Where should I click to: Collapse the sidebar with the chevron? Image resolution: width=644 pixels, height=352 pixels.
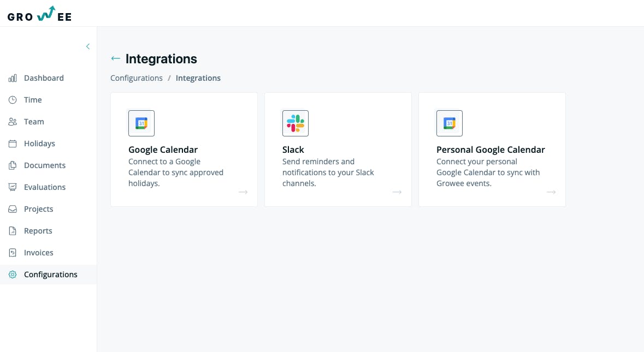pos(88,46)
